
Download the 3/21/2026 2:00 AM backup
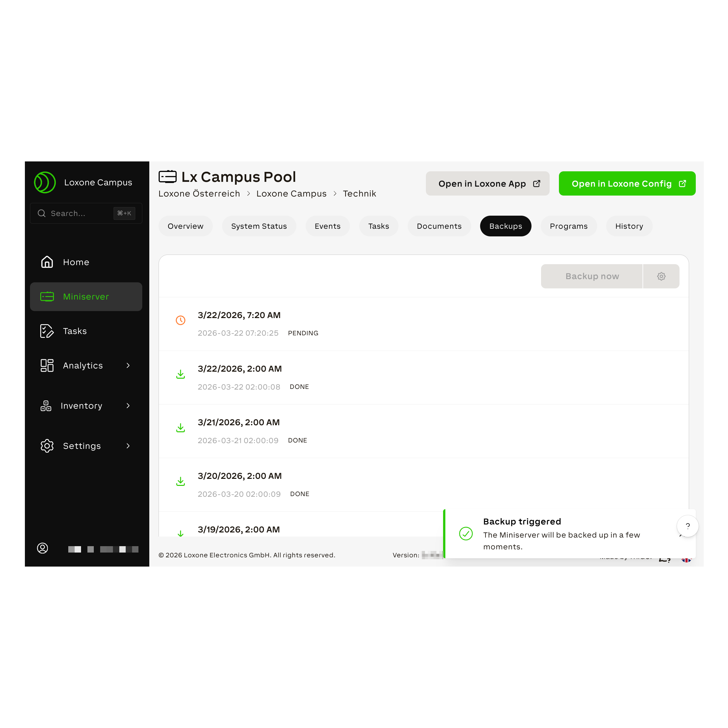(181, 428)
